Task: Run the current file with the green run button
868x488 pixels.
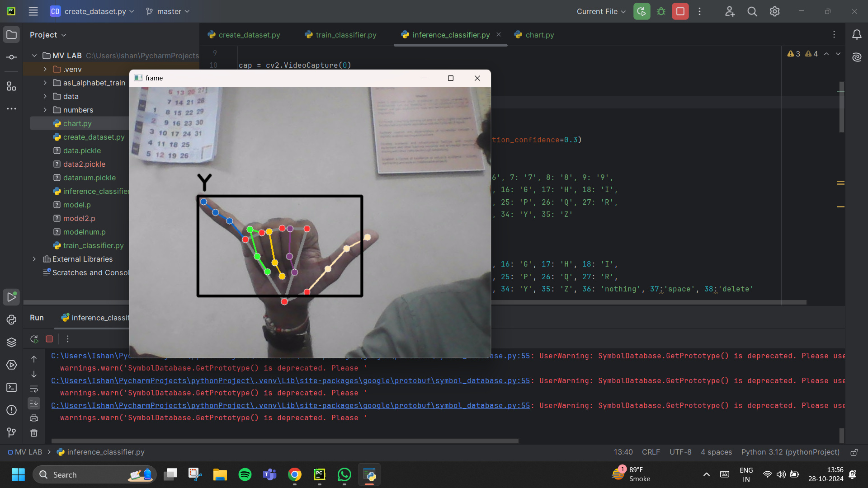Action: coord(642,11)
